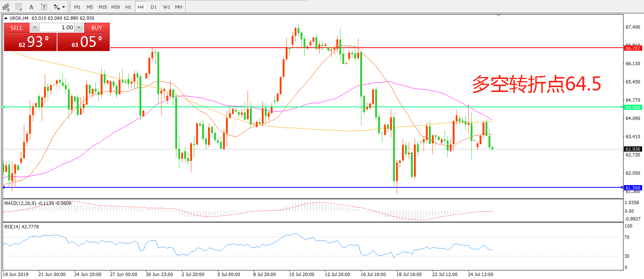The image size is (644, 279).
Task: Decrease lot volume with down arrow
Action: [x=35, y=28]
